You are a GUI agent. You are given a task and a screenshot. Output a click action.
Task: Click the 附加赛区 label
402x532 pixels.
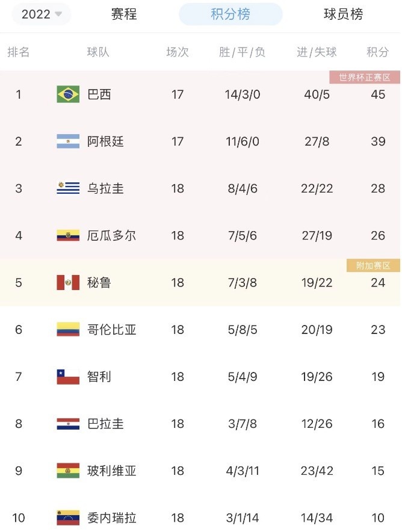[373, 265]
